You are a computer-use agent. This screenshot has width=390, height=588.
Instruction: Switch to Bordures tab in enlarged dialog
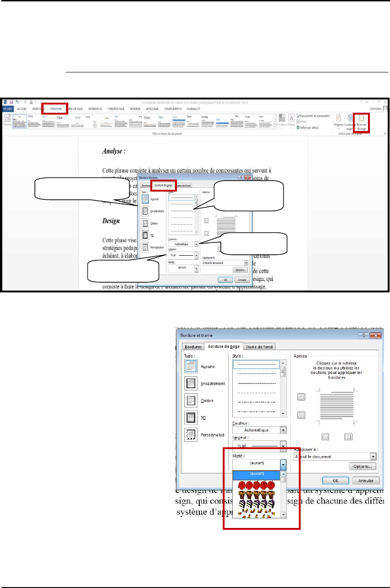coord(192,346)
